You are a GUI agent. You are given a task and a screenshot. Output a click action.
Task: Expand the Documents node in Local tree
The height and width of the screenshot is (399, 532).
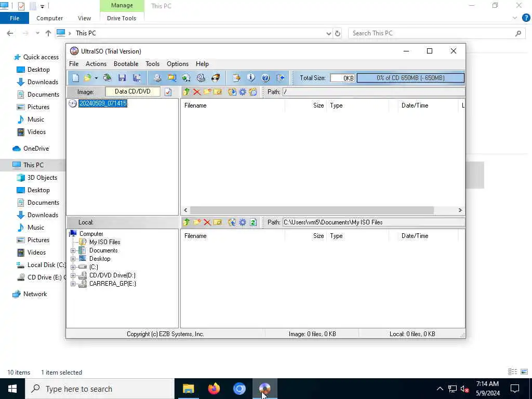point(73,251)
